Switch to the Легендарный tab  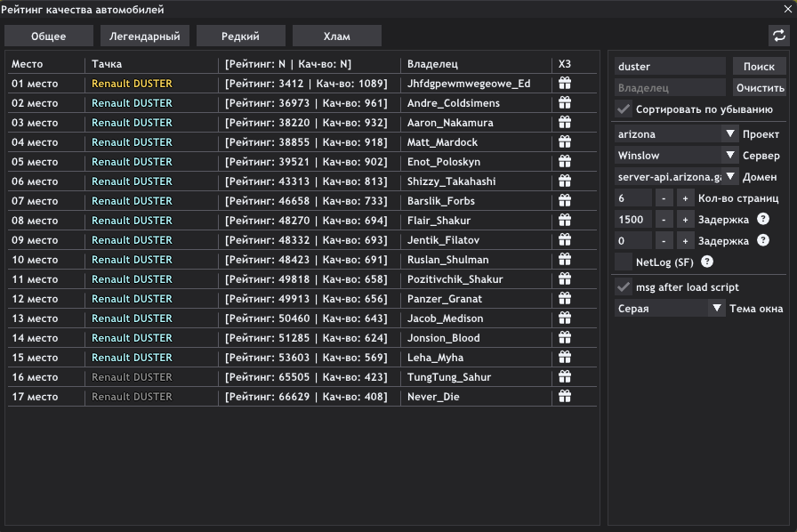[x=145, y=36]
